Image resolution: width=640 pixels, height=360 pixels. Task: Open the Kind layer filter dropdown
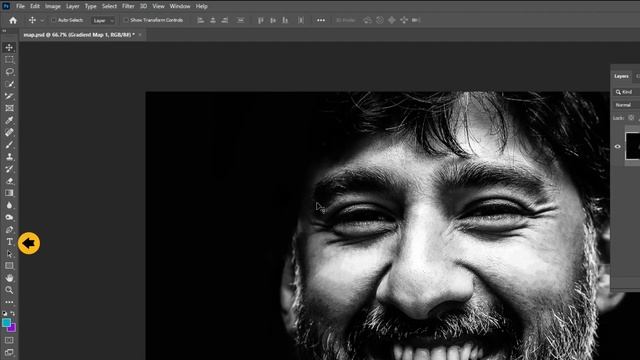[x=627, y=92]
